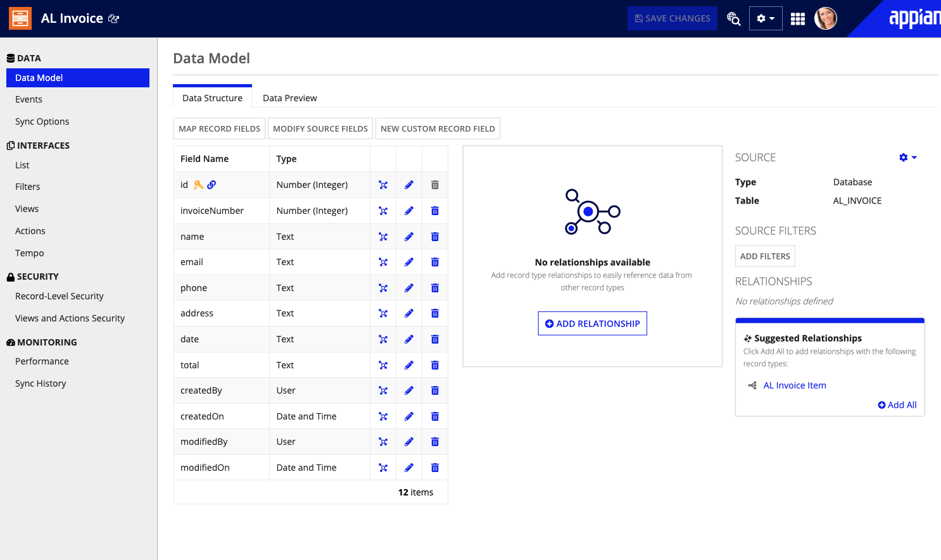The image size is (941, 560).
Task: Click the Add Relationship button
Action: [x=593, y=323]
